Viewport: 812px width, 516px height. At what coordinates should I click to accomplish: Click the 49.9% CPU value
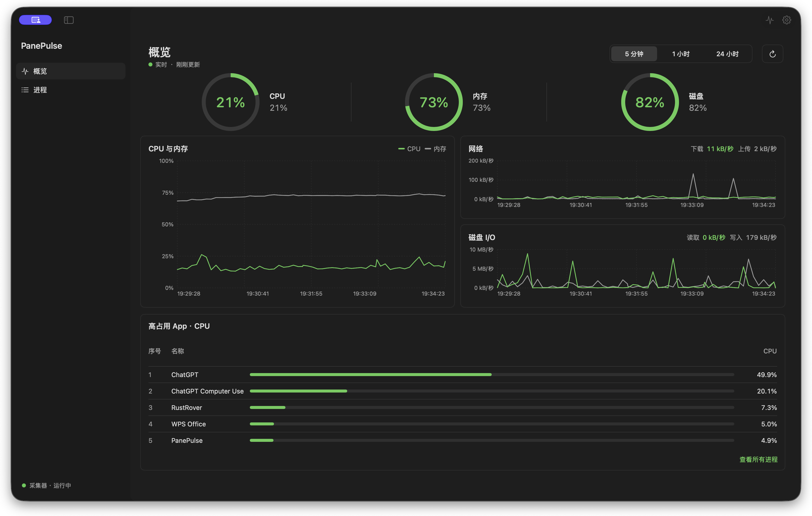click(x=767, y=375)
